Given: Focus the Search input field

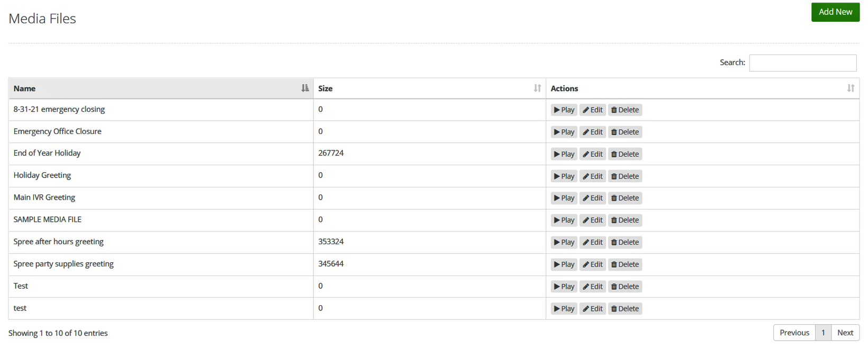Looking at the screenshot, I should [802, 63].
